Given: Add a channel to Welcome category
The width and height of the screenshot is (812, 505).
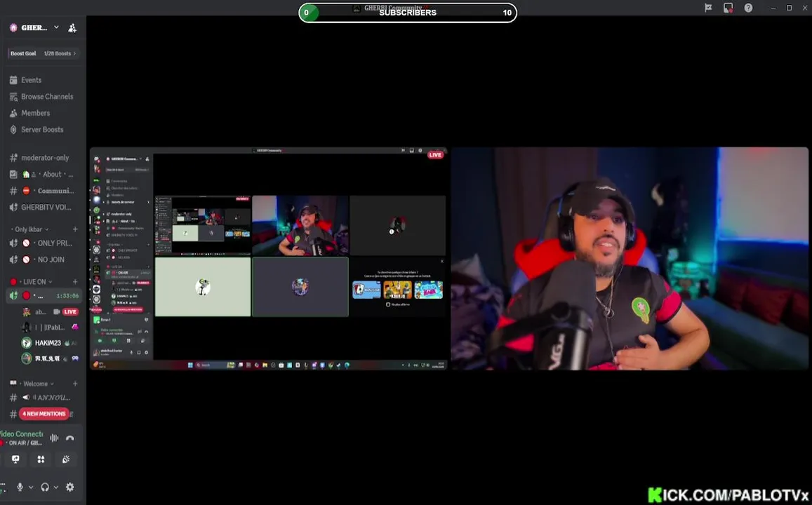Looking at the screenshot, I should tap(75, 384).
